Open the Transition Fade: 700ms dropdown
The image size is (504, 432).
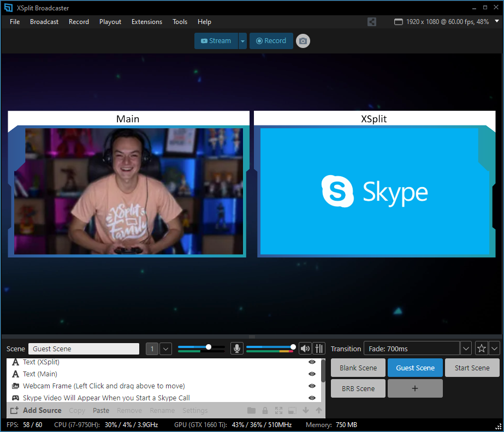466,349
